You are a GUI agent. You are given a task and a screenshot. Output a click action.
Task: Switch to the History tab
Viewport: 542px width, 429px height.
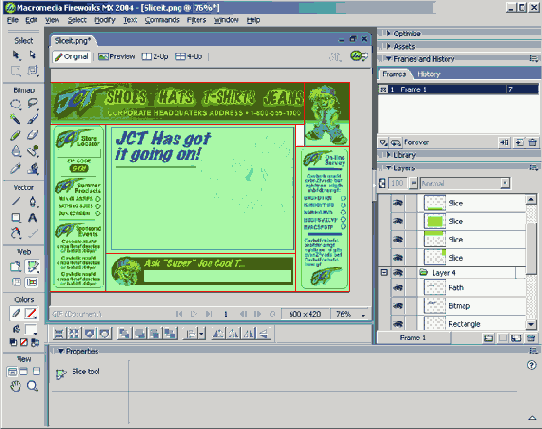coord(429,74)
